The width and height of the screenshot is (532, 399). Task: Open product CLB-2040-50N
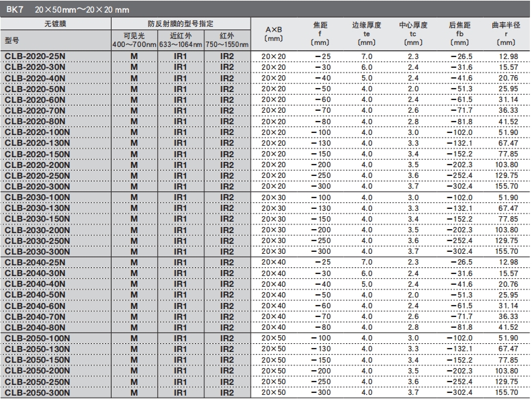tap(35, 295)
